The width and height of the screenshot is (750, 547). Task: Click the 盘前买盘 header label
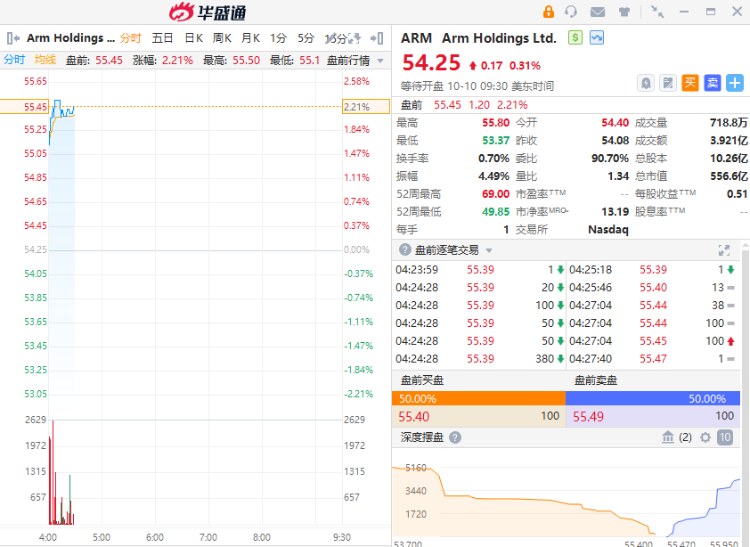point(422,381)
